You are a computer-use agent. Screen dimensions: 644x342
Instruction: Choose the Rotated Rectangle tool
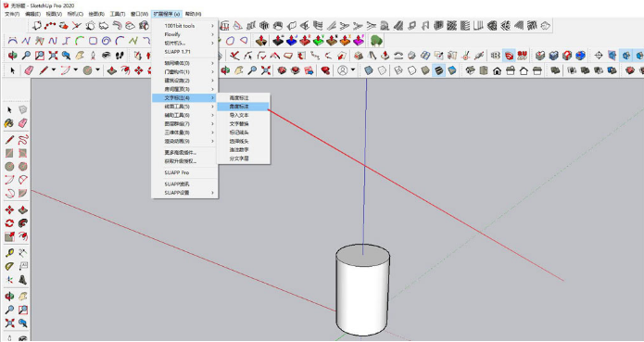point(23,153)
